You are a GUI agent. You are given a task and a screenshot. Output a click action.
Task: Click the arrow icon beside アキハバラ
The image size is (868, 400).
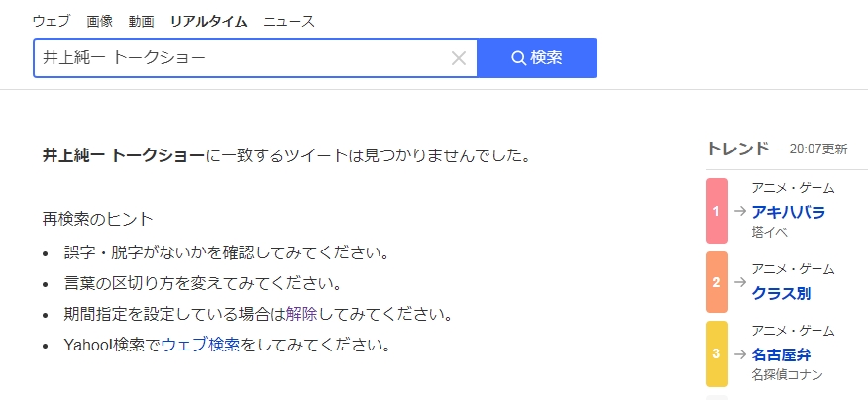740,211
